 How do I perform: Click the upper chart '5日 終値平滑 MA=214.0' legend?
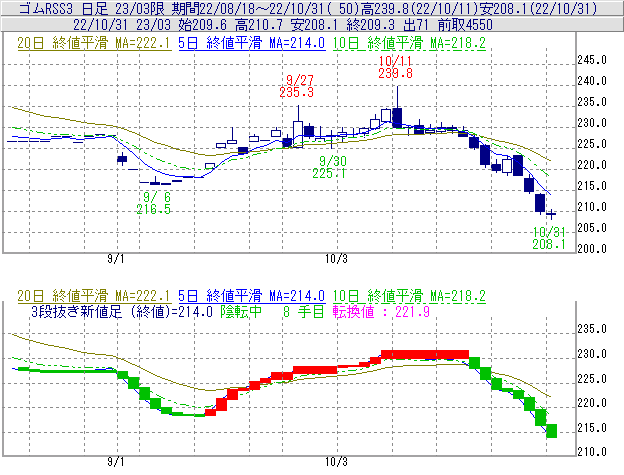[x=252, y=43]
